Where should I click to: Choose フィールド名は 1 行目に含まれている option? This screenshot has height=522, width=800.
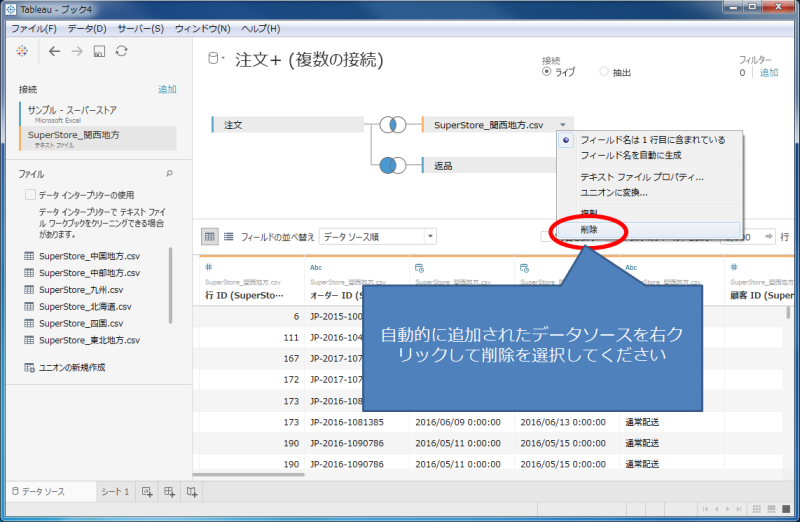click(653, 140)
